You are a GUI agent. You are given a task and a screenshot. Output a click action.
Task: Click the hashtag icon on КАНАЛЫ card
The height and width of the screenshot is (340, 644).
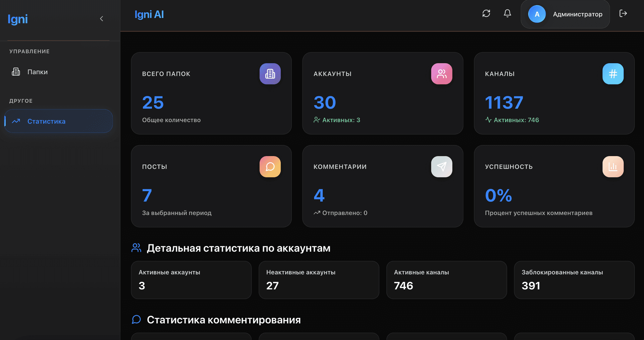[x=613, y=74]
